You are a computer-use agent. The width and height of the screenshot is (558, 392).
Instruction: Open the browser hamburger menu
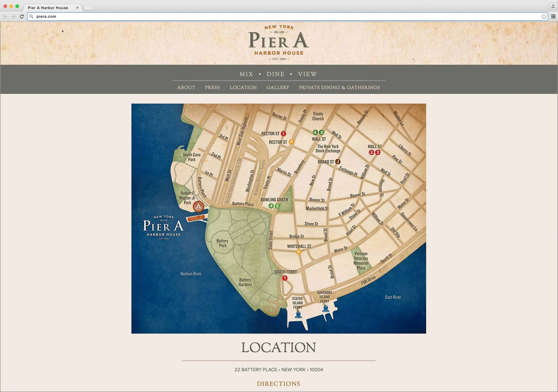[553, 16]
